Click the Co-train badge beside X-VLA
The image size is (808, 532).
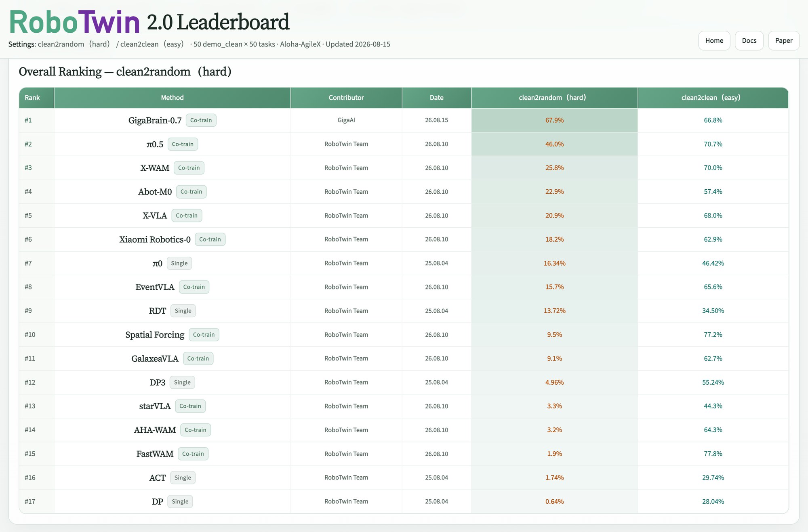point(187,216)
